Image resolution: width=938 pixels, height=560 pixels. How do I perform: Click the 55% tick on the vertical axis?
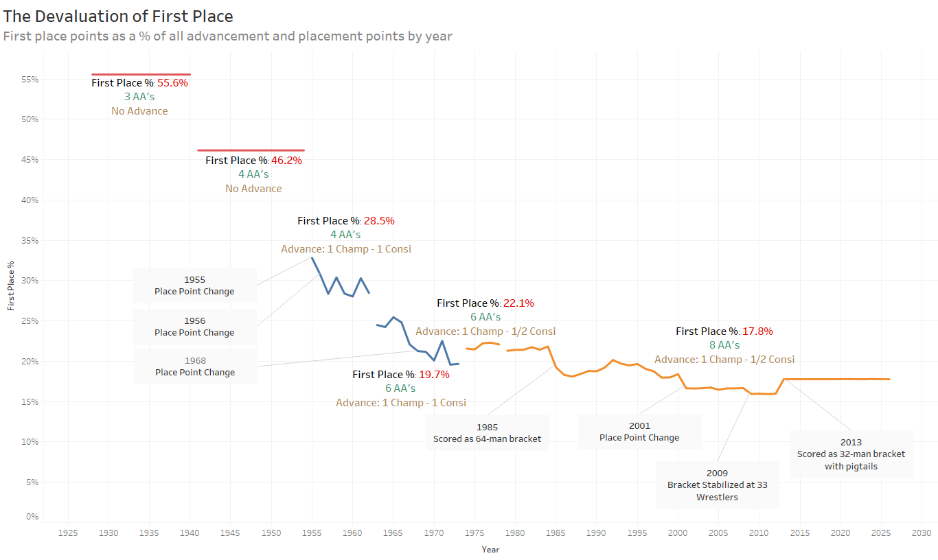(30, 80)
